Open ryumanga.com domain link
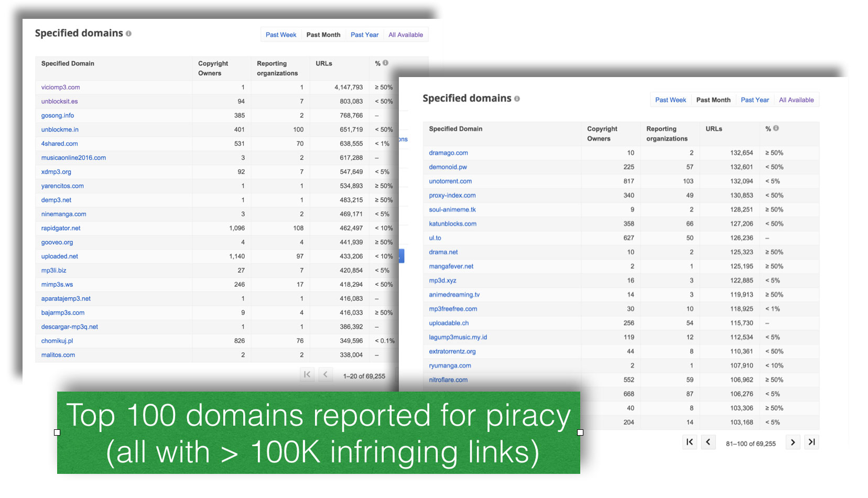The width and height of the screenshot is (868, 498). tap(450, 366)
